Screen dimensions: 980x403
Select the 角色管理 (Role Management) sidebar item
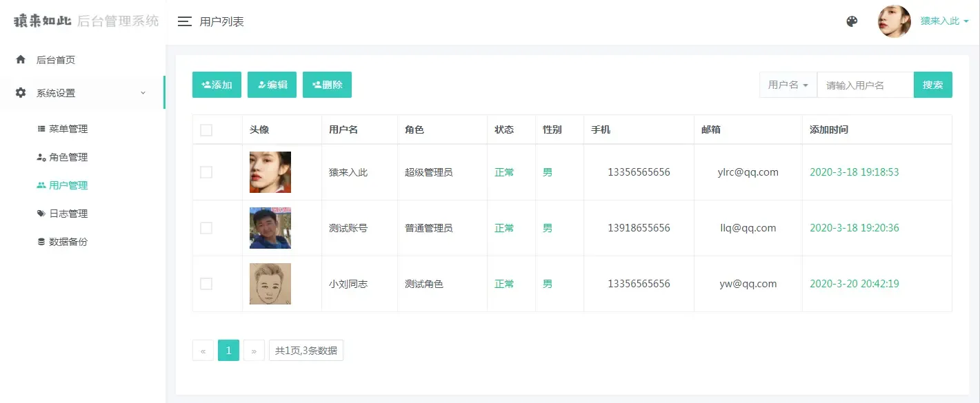coord(69,156)
